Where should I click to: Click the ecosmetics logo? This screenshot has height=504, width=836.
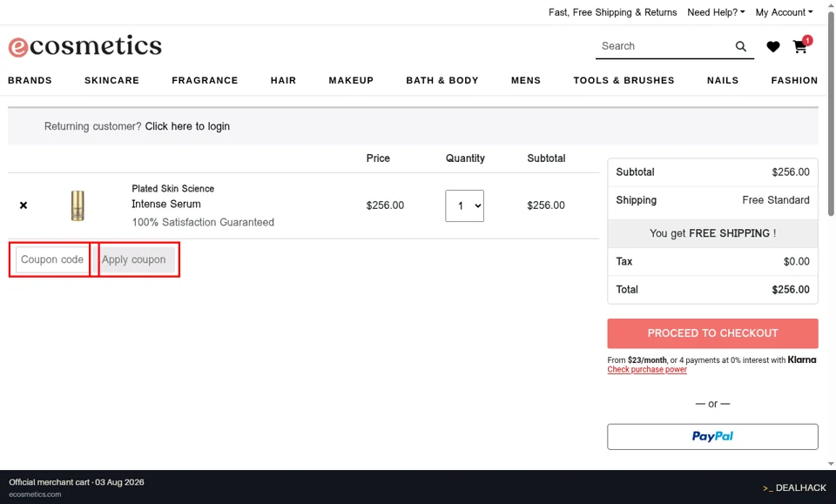pos(84,46)
